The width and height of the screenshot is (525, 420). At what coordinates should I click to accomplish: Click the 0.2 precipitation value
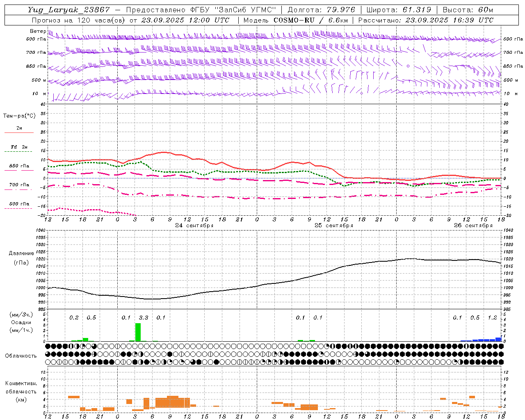point(74,317)
